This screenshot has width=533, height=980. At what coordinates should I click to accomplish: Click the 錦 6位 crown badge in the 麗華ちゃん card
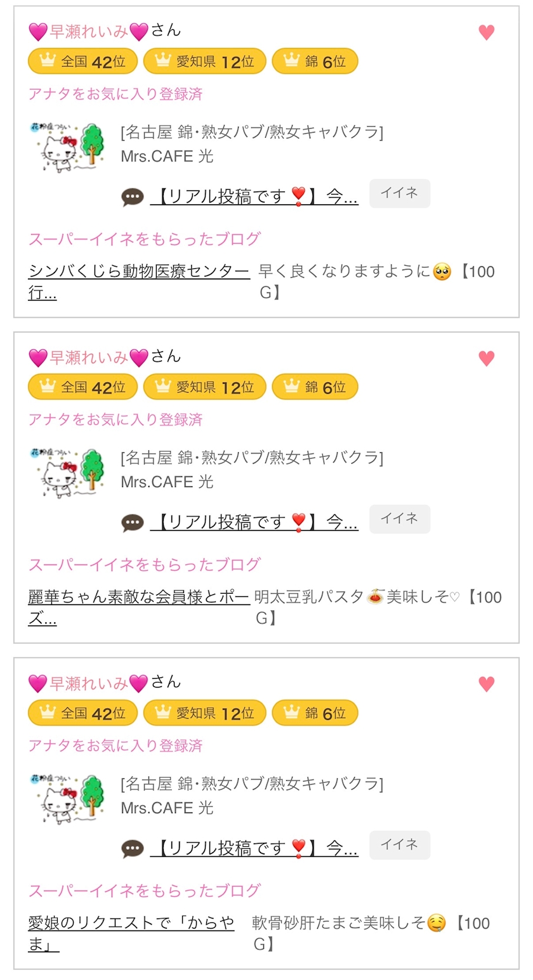[315, 387]
